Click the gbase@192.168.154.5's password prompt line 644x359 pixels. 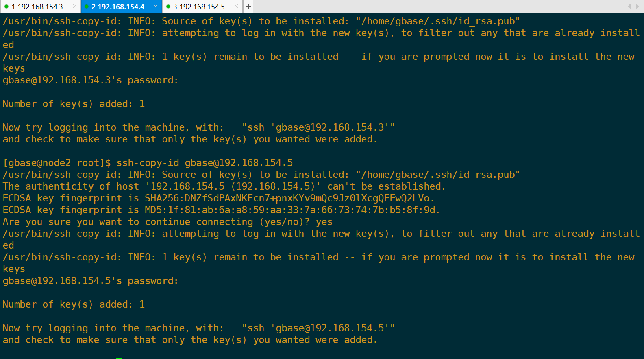(x=90, y=281)
